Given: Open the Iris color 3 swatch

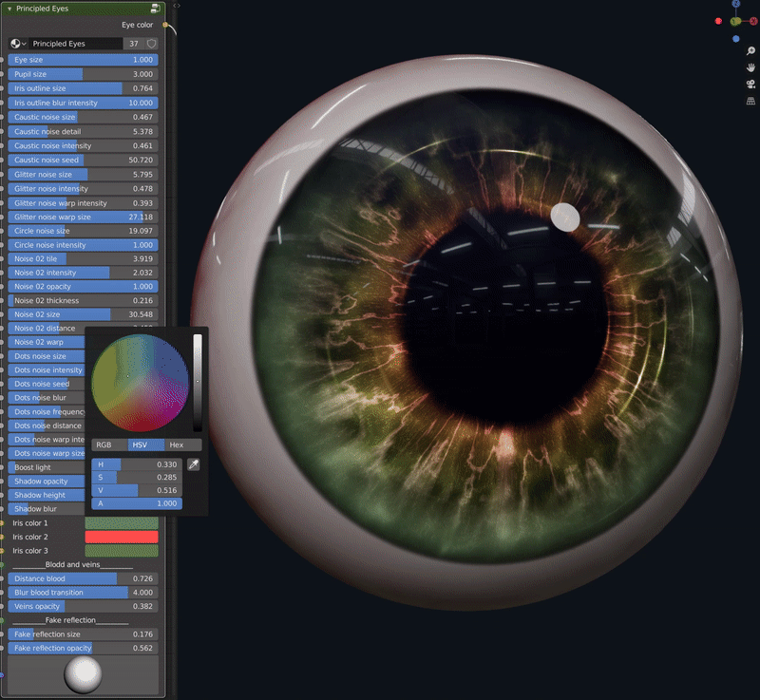Looking at the screenshot, I should [122, 551].
